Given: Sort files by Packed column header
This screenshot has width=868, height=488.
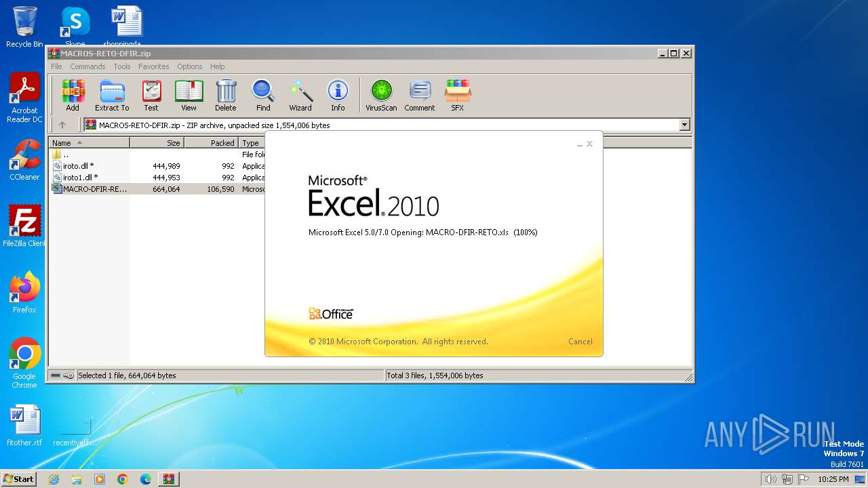Looking at the screenshot, I should 211,143.
